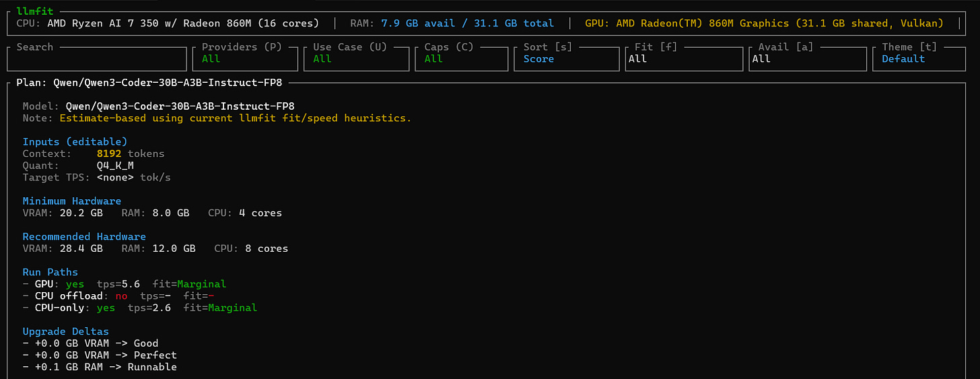980x379 pixels.
Task: Click the CPU AMD Ryzen AI 7 350 info
Action: coord(168,24)
